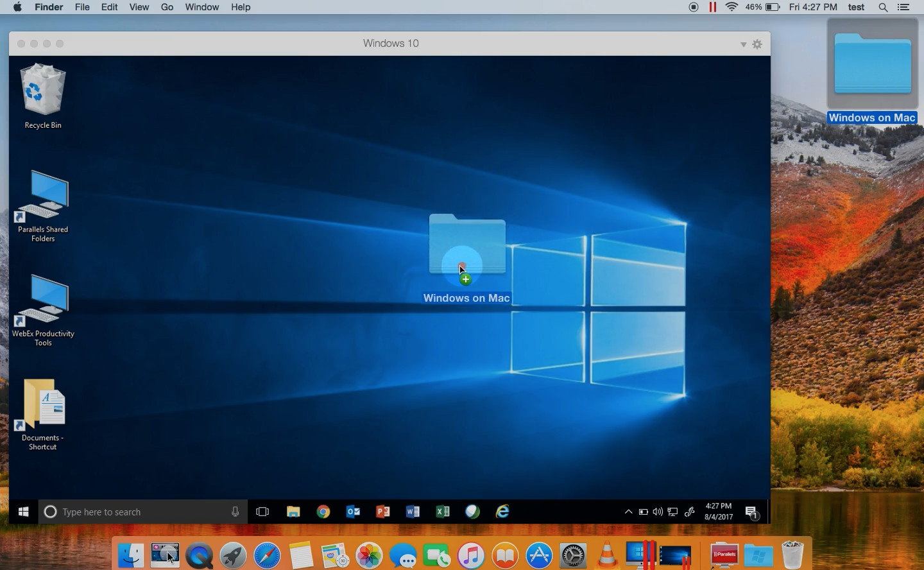Select 'Windows on Mac' folder on Mac desktop
Screen dimensions: 924x570
[873, 72]
